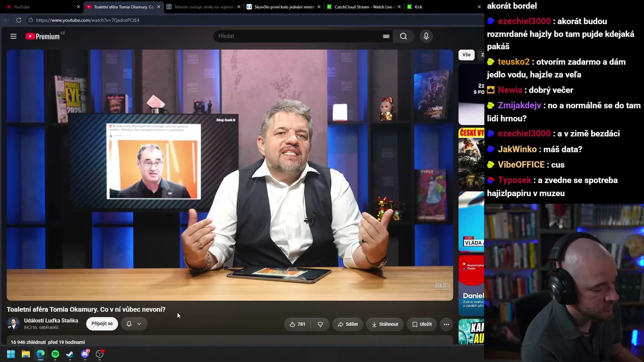Open the České vý... recommended video thumbnail
The image size is (644, 362).
point(471,158)
